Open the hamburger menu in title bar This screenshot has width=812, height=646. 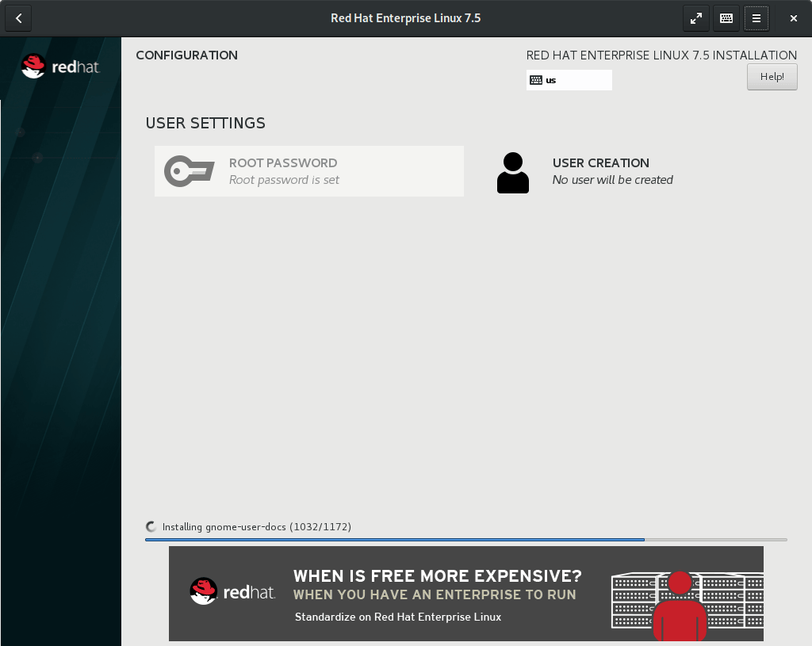(x=756, y=18)
